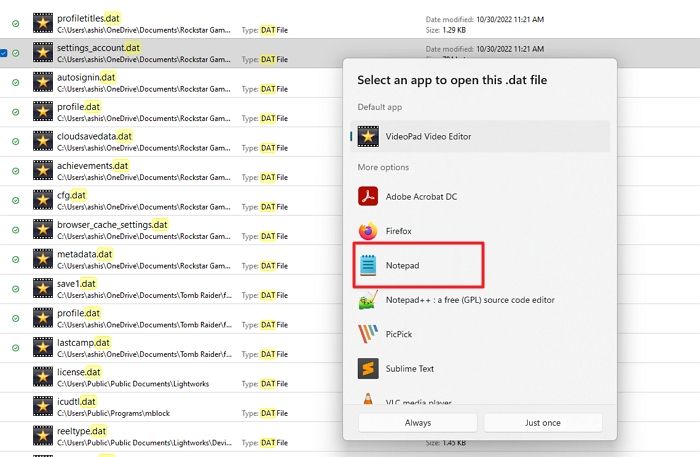Image resolution: width=700 pixels, height=457 pixels.
Task: Click the Just once button
Action: click(543, 423)
